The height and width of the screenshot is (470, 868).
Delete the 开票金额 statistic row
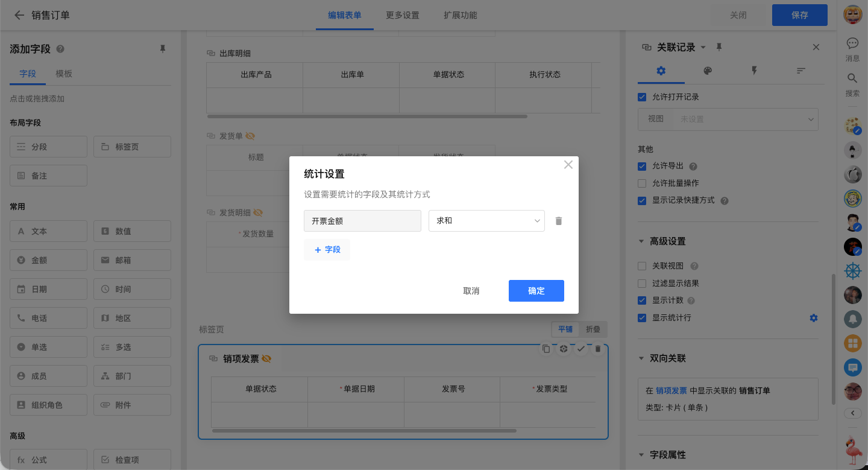[559, 221]
